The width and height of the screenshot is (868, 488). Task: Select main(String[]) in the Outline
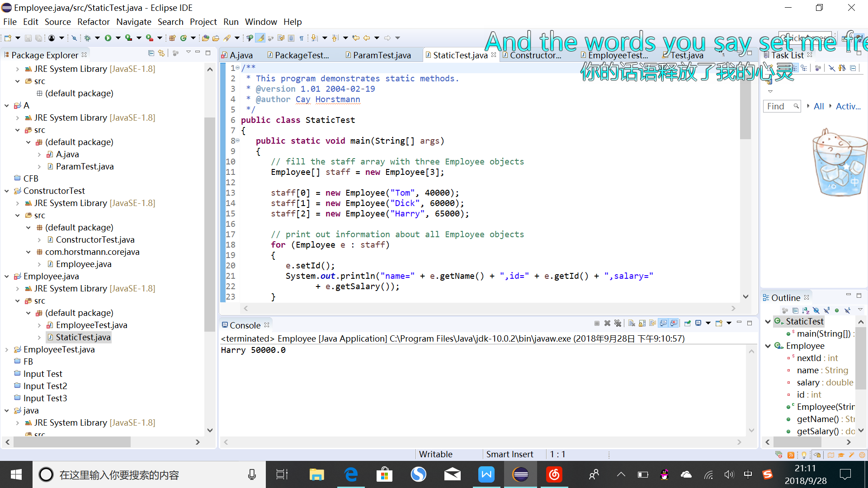point(823,333)
